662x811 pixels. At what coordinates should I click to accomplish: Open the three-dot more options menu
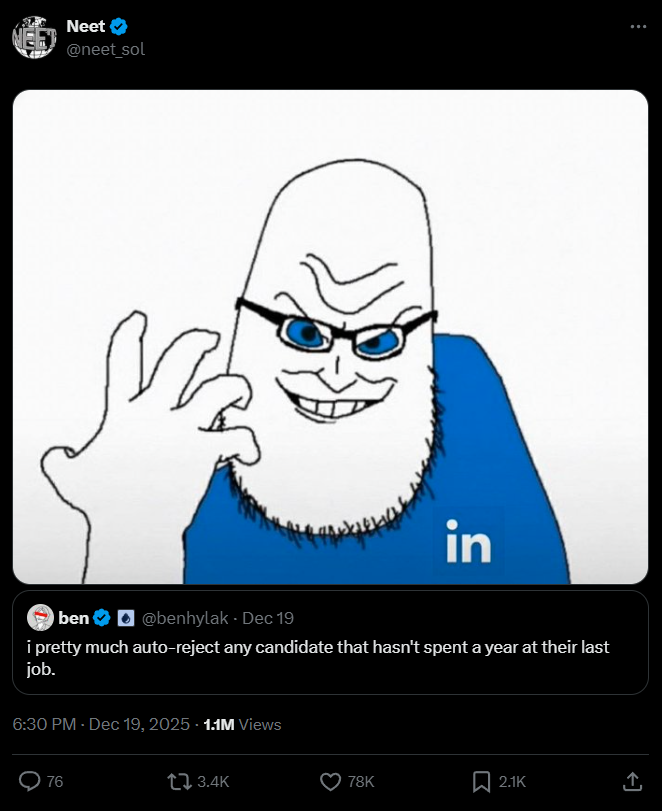638,27
